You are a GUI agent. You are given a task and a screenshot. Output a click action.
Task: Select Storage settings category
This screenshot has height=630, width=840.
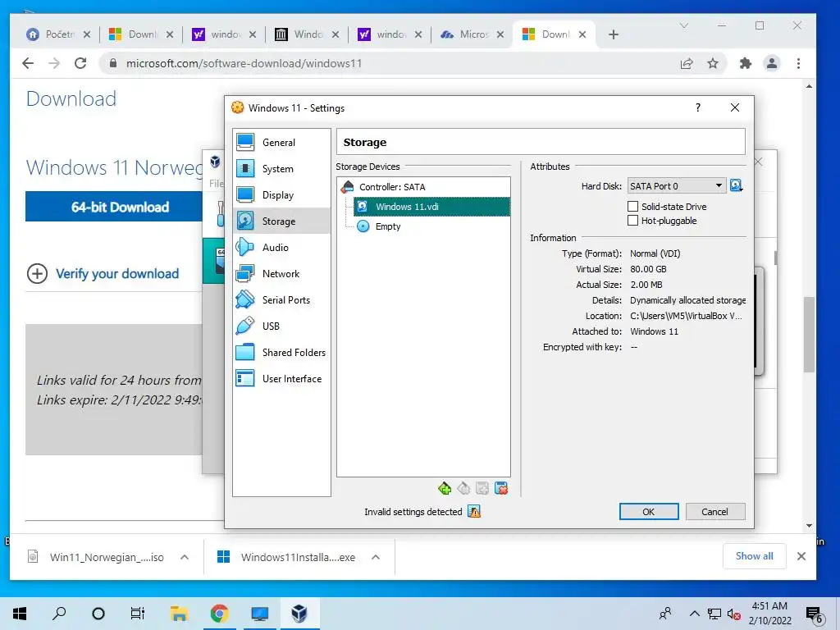pyautogui.click(x=282, y=221)
